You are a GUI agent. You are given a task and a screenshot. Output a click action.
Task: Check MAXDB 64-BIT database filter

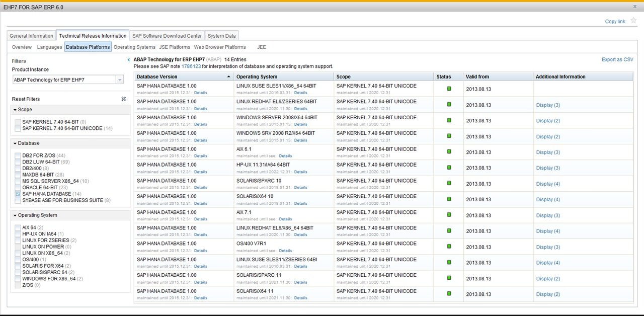[x=18, y=175]
